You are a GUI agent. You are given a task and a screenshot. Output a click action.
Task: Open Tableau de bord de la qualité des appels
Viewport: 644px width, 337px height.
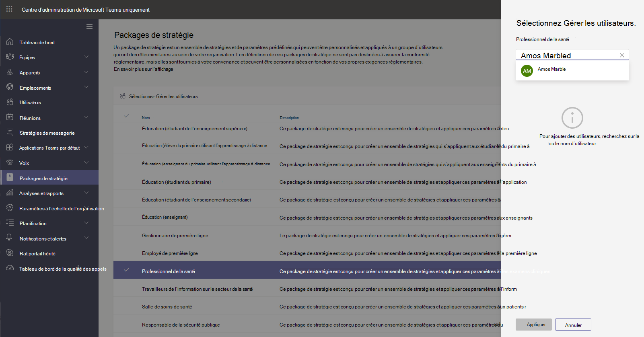pyautogui.click(x=63, y=269)
